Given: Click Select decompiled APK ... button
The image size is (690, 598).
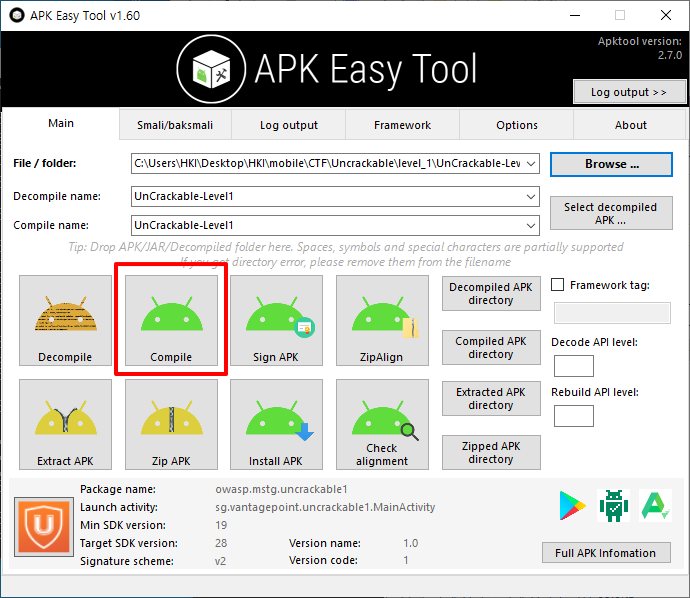Looking at the screenshot, I should tap(611, 213).
